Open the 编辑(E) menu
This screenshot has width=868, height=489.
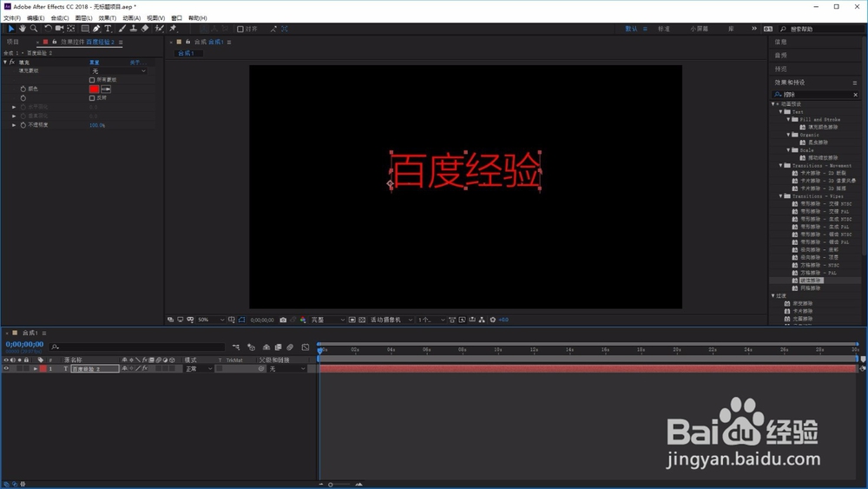tap(36, 18)
